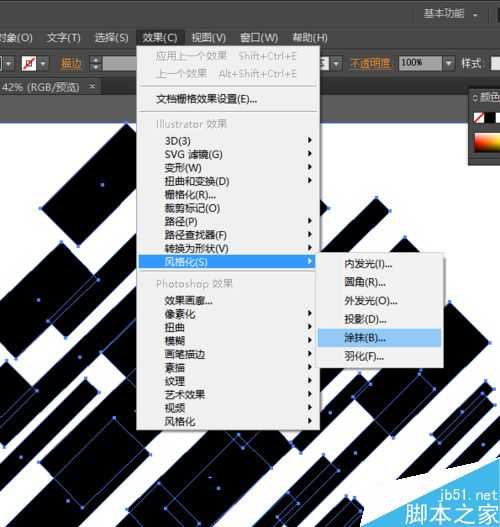This screenshot has height=527, width=500.
Task: Click the 颜色 panel tab
Action: [x=489, y=97]
